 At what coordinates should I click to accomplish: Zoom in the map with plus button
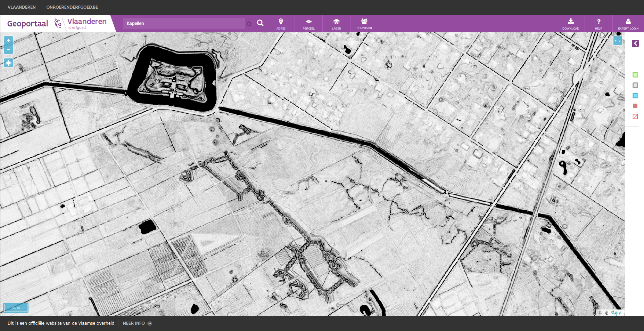click(9, 41)
